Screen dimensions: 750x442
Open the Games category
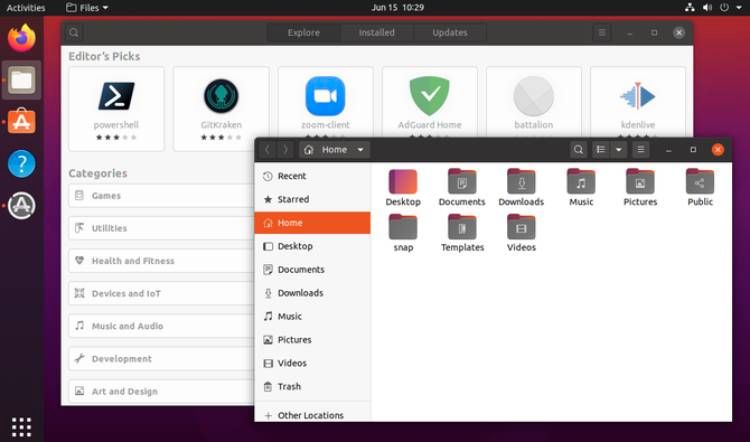[162, 196]
